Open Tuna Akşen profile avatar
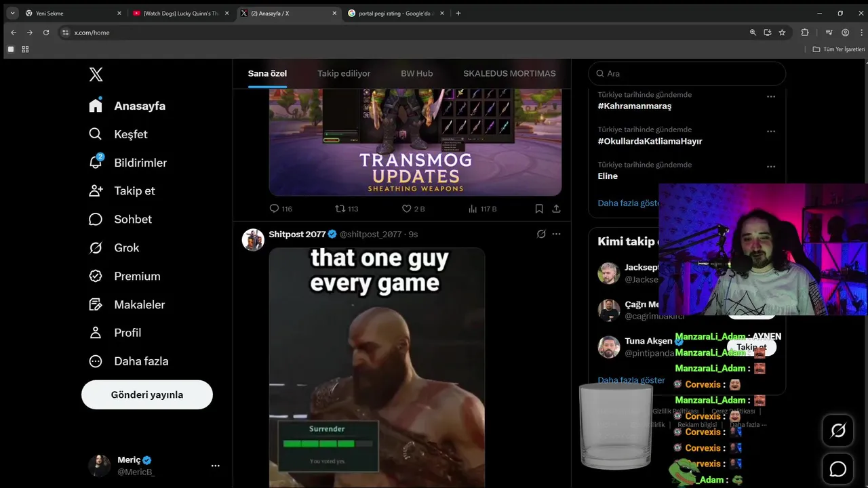 coord(609,347)
